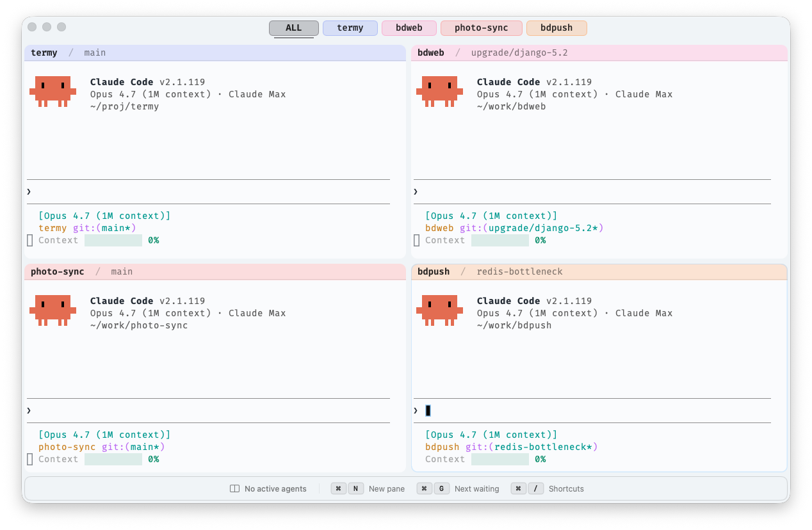This screenshot has width=812, height=530.
Task: Select the bdweb tab
Action: pyautogui.click(x=409, y=28)
